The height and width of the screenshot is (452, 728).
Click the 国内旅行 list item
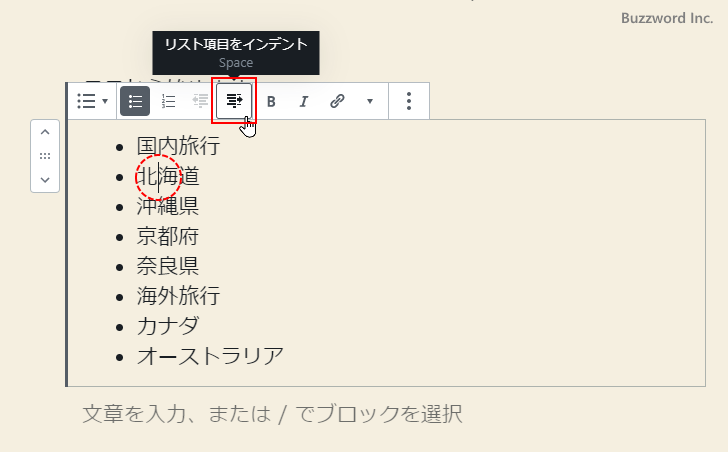pyautogui.click(x=178, y=146)
